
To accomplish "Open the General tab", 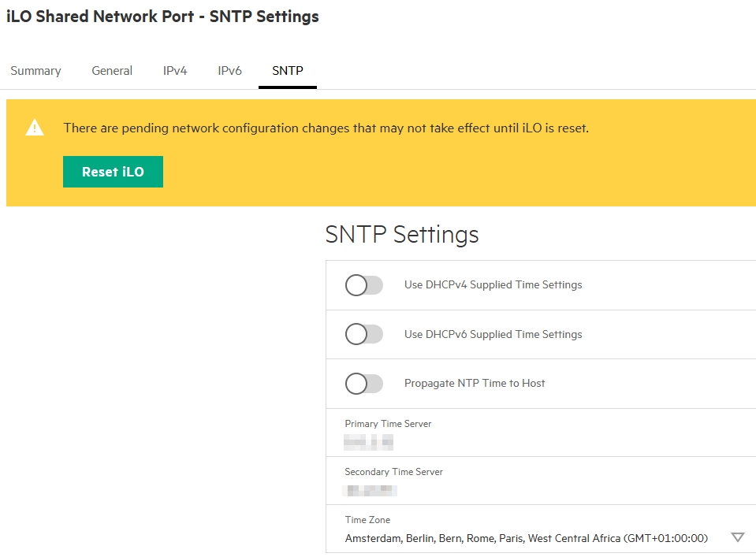I will [112, 71].
